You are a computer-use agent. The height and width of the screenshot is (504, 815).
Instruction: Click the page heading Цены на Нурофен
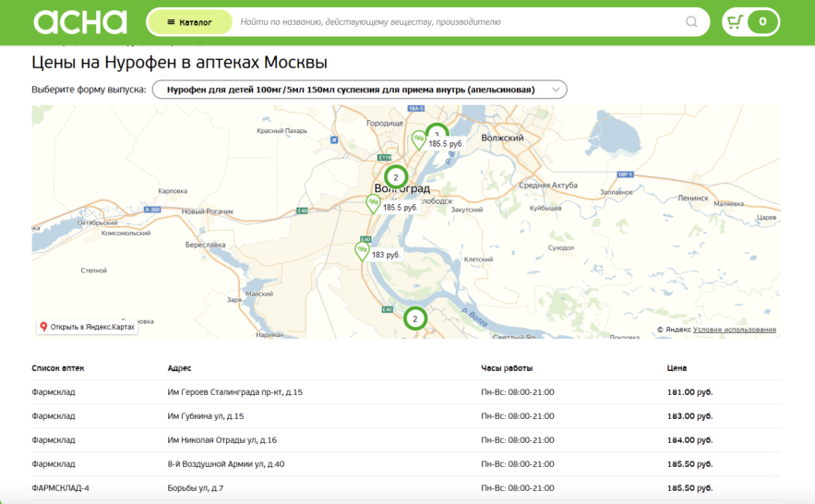[x=179, y=63]
